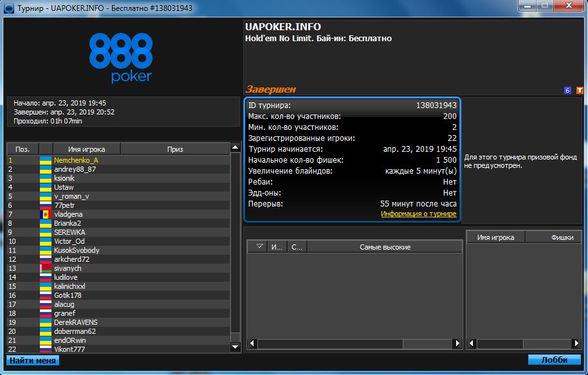The height and width of the screenshot is (375, 588).
Task: Select player Gotik178
Action: pos(118,295)
